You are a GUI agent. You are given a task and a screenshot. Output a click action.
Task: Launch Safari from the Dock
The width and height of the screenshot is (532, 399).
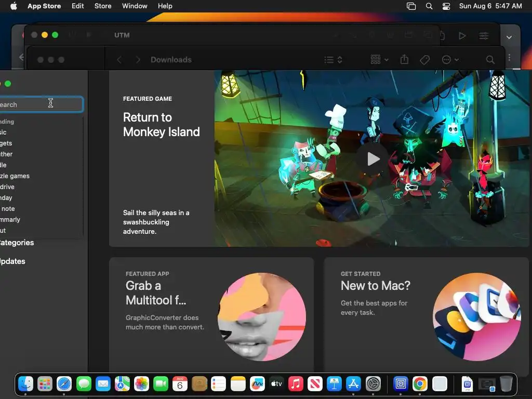tap(64, 384)
